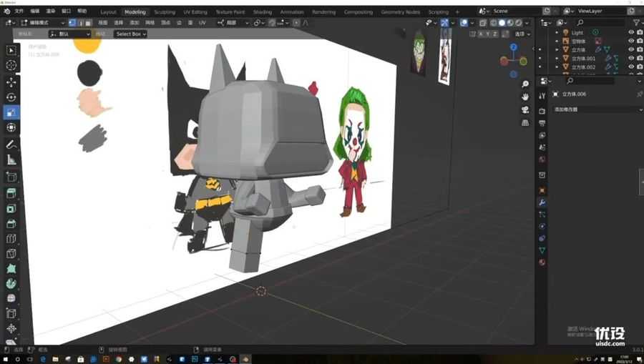Activate the Inset Faces tool
Screen dimensions: 644x364
[11, 209]
